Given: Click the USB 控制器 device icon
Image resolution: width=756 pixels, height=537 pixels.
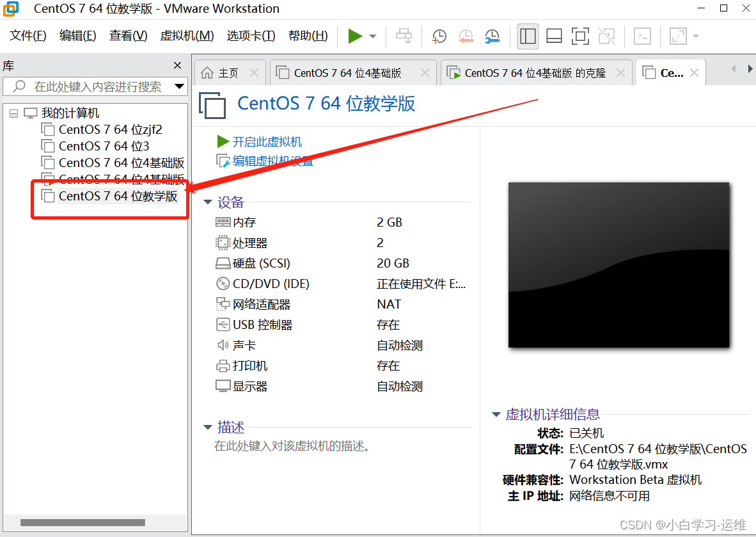Looking at the screenshot, I should (x=223, y=325).
